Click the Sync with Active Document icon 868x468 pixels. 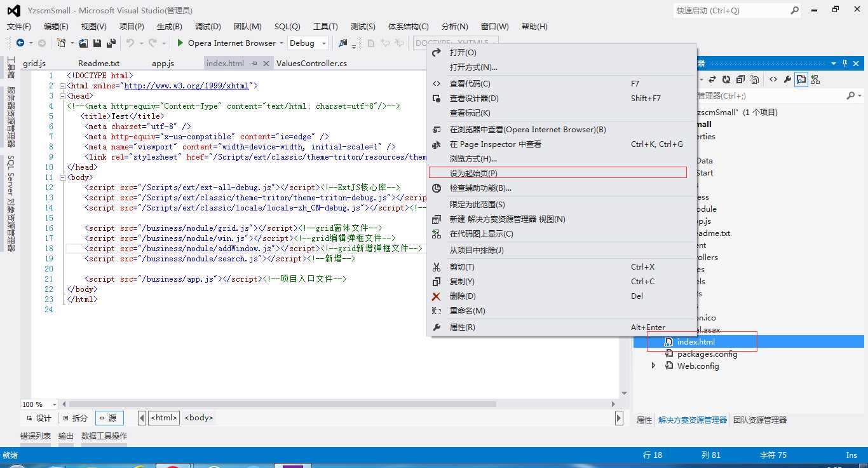coord(712,79)
